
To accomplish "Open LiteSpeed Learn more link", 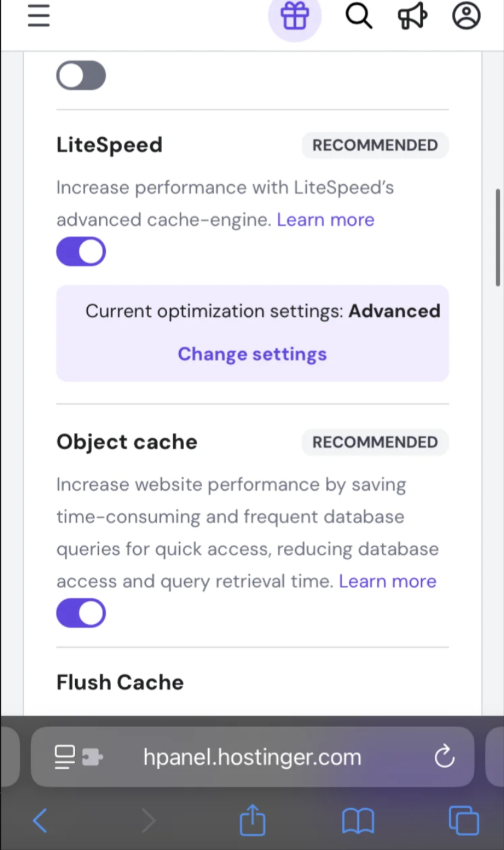I will 325,220.
